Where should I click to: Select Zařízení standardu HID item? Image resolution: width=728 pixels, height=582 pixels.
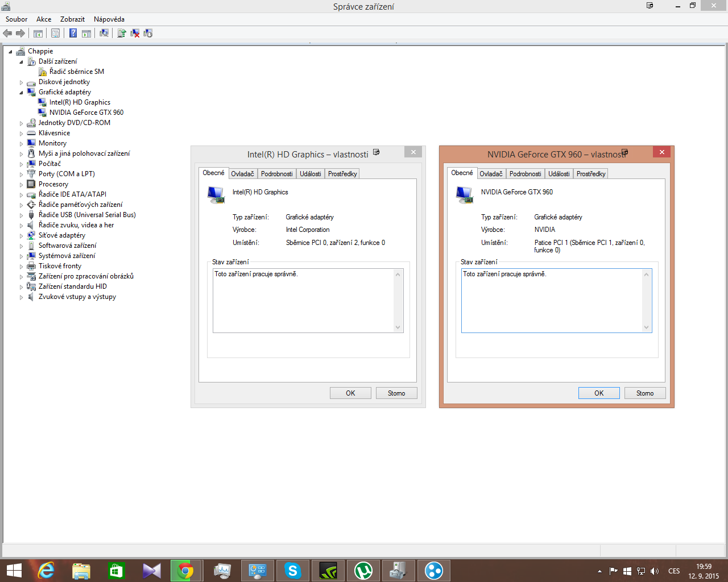pyautogui.click(x=72, y=286)
